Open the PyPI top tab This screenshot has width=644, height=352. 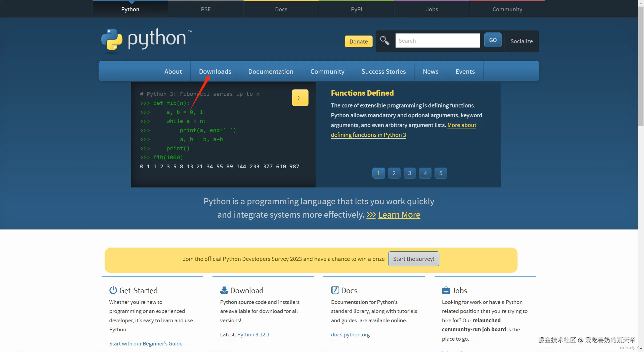[356, 9]
